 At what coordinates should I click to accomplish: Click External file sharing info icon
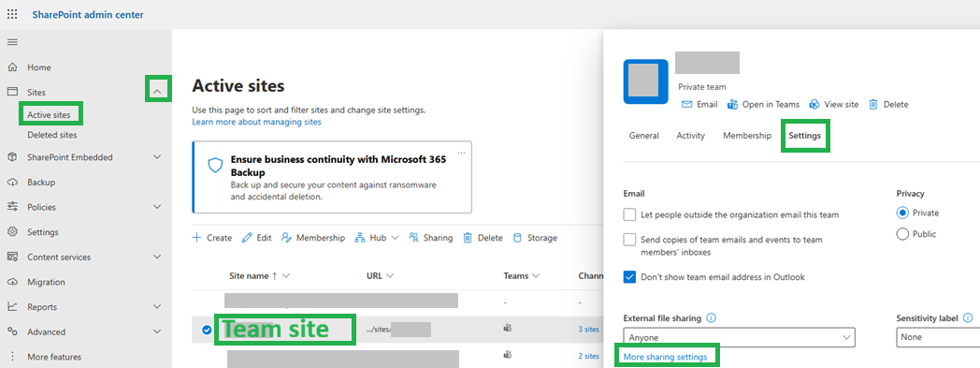[712, 318]
